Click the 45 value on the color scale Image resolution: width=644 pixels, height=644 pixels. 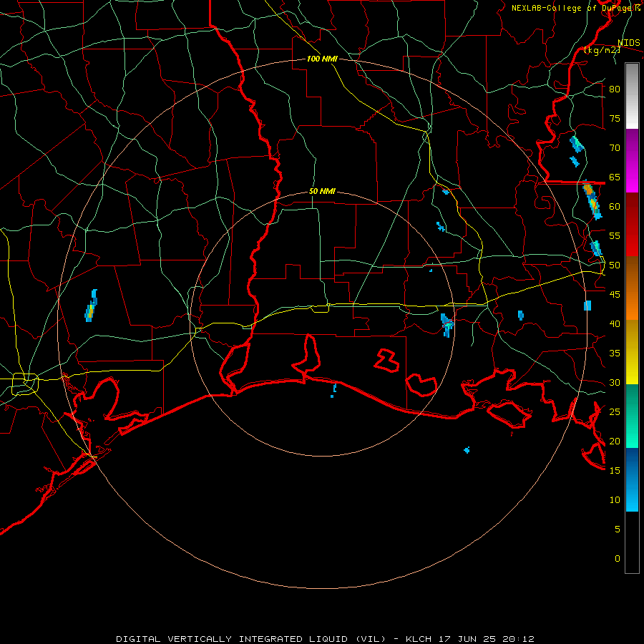click(x=615, y=295)
